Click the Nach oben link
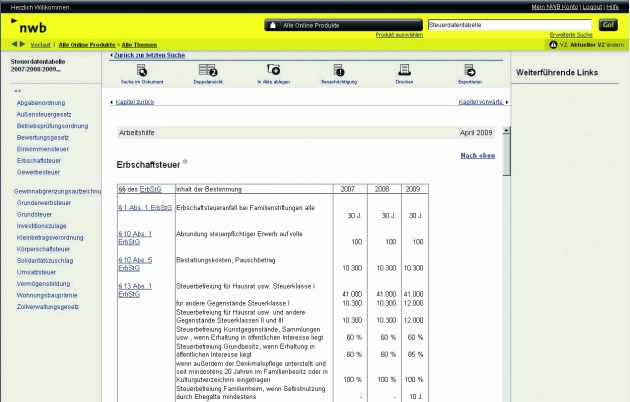This screenshot has height=402, width=630. point(477,155)
